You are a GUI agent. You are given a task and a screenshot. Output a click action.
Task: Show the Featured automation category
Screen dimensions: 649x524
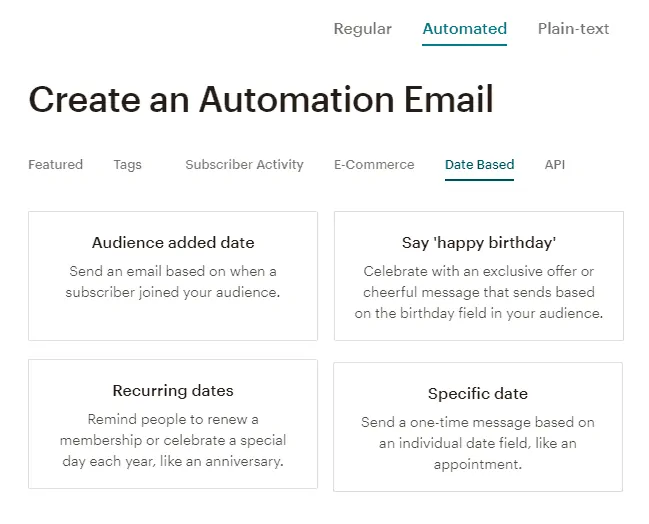[55, 164]
